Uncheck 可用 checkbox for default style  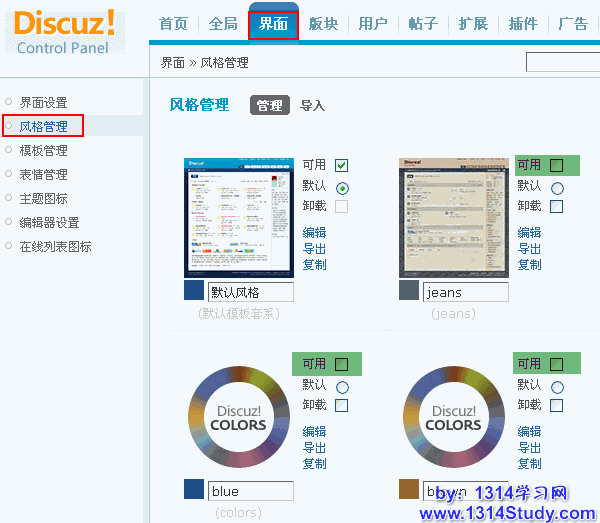[x=342, y=166]
